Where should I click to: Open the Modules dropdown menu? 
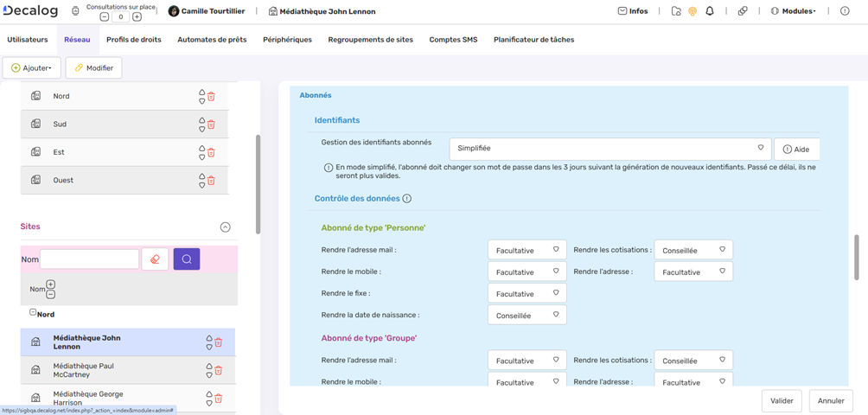tap(793, 11)
